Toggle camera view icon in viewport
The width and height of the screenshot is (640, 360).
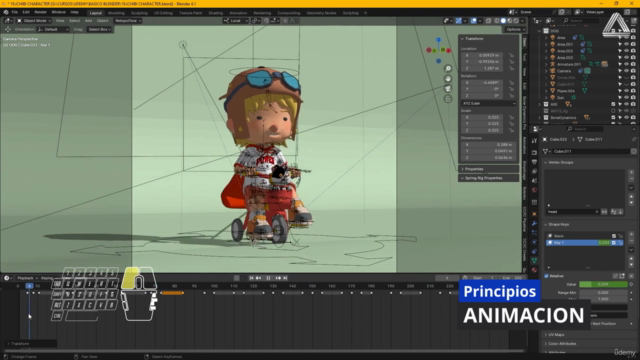point(448,89)
